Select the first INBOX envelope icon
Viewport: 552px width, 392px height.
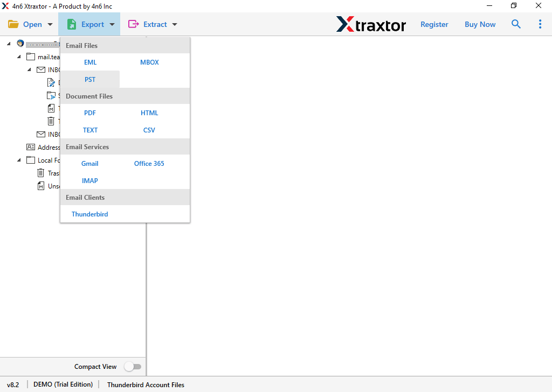pos(41,69)
